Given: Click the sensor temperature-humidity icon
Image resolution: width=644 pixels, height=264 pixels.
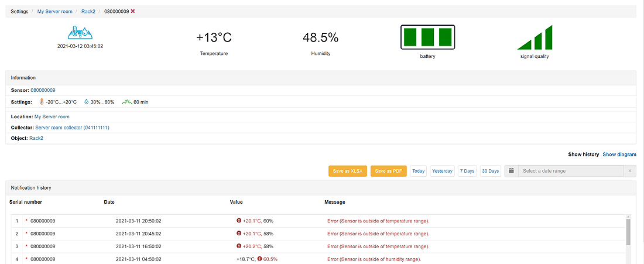Looking at the screenshot, I should 80,33.
